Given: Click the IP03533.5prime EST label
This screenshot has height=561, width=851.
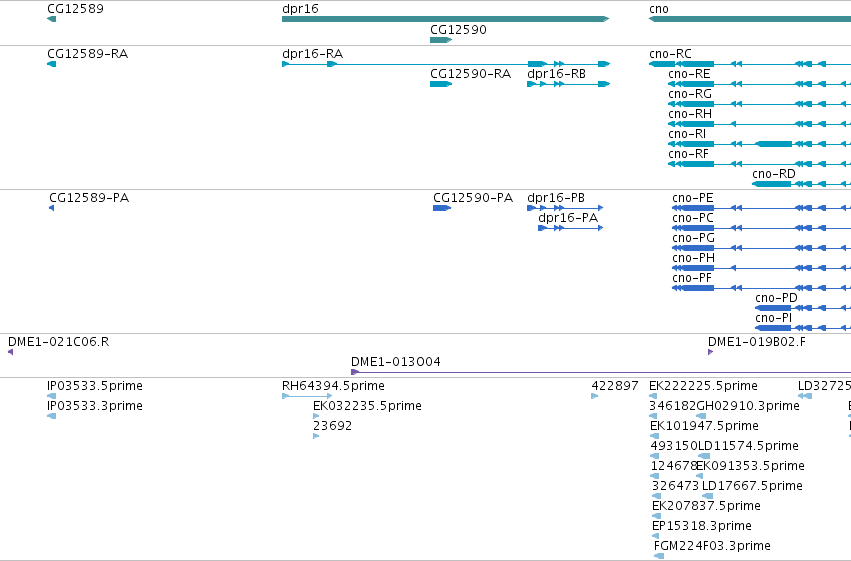Looking at the screenshot, I should tap(95, 386).
